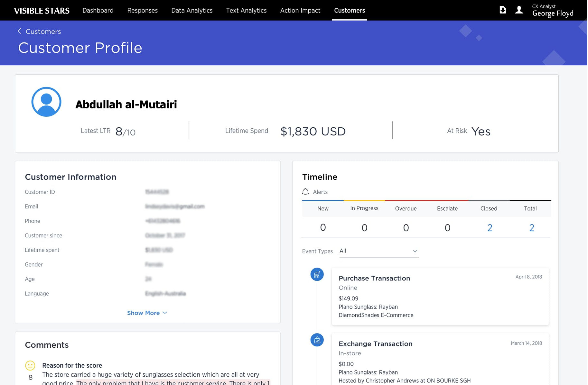Click the Total alerts count 2
Viewport: 588px width, 385px height.
[x=531, y=228]
